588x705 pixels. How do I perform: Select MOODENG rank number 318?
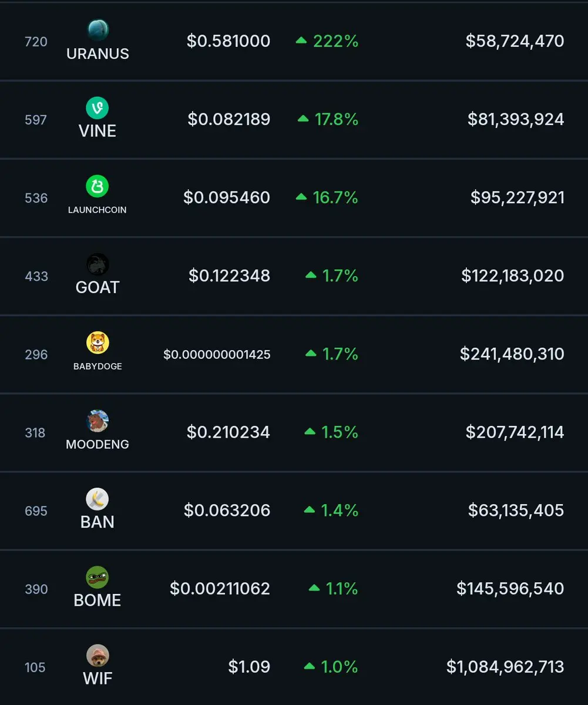pos(35,432)
